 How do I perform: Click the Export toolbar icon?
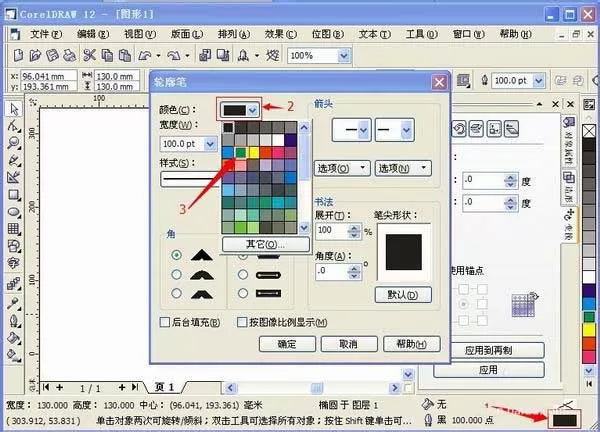coord(223,55)
